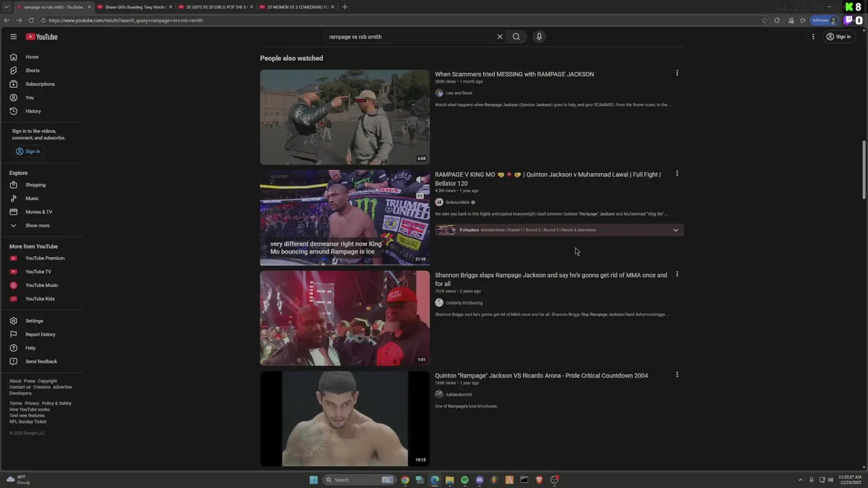Open Report history in sidebar
The height and width of the screenshot is (488, 868).
click(40, 334)
